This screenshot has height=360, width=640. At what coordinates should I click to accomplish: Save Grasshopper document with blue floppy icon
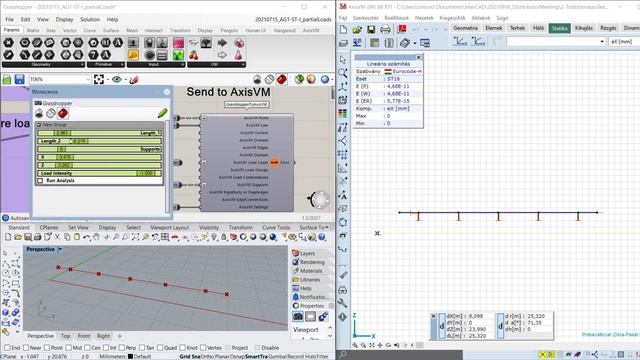[19, 79]
